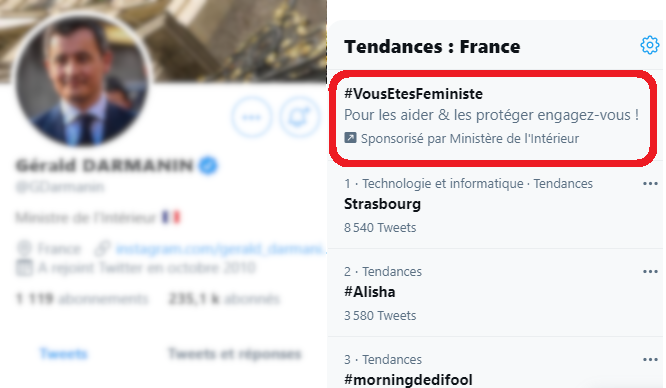
Task: Open the instagram.com profile link
Action: pyautogui.click(x=220, y=248)
